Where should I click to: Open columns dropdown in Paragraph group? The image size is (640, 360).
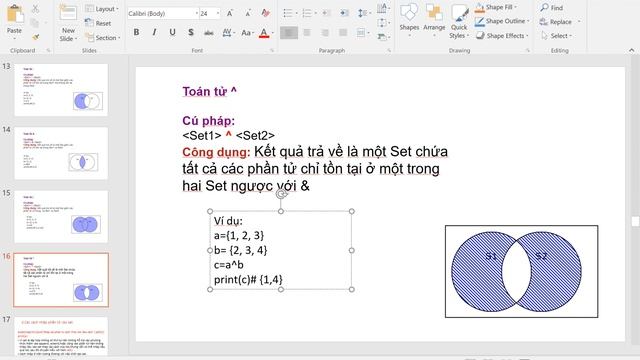click(362, 32)
